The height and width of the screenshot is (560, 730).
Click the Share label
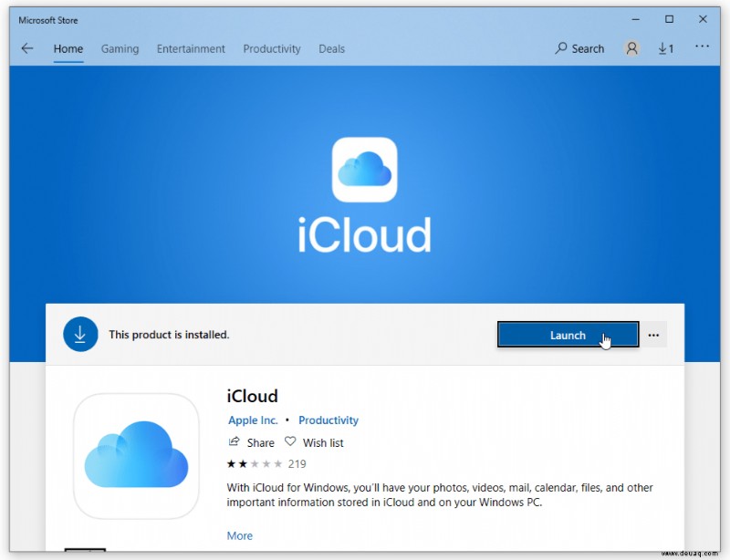pos(260,442)
